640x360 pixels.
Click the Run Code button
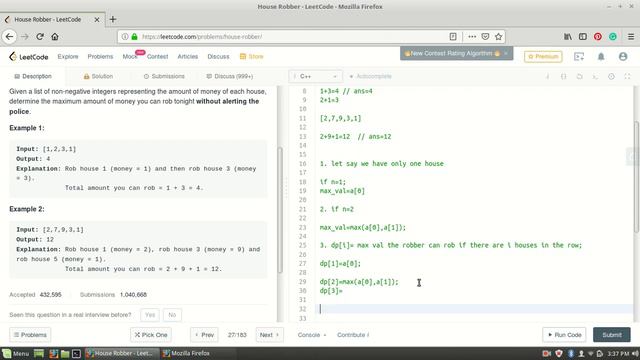click(x=564, y=335)
